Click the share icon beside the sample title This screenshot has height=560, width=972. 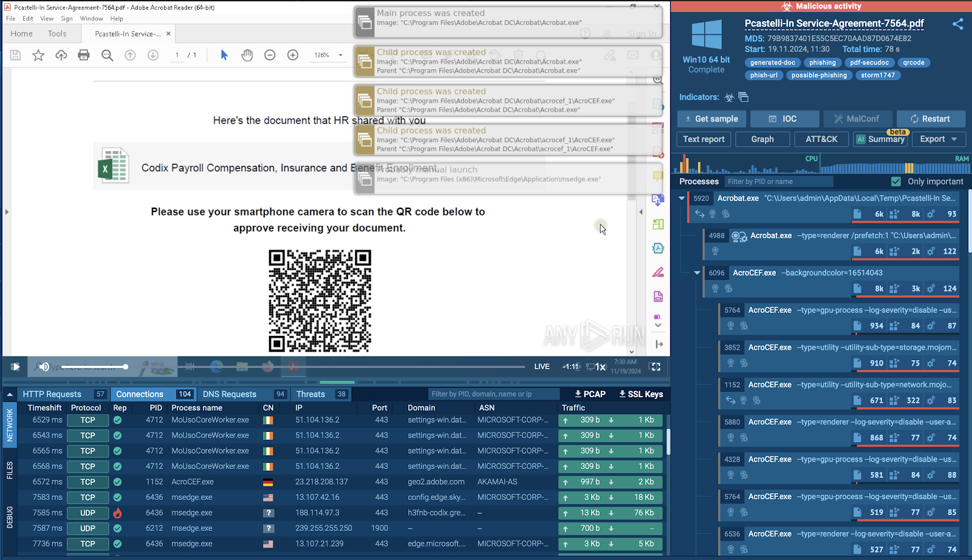(958, 24)
